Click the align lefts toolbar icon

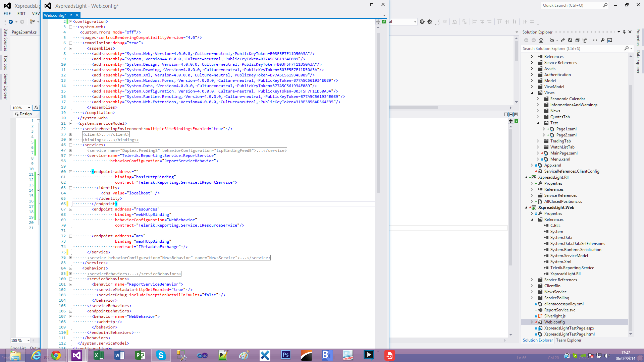(x=475, y=22)
